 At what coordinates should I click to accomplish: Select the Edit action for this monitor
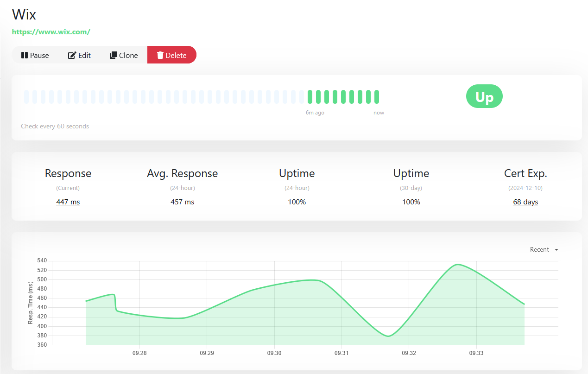click(x=79, y=55)
